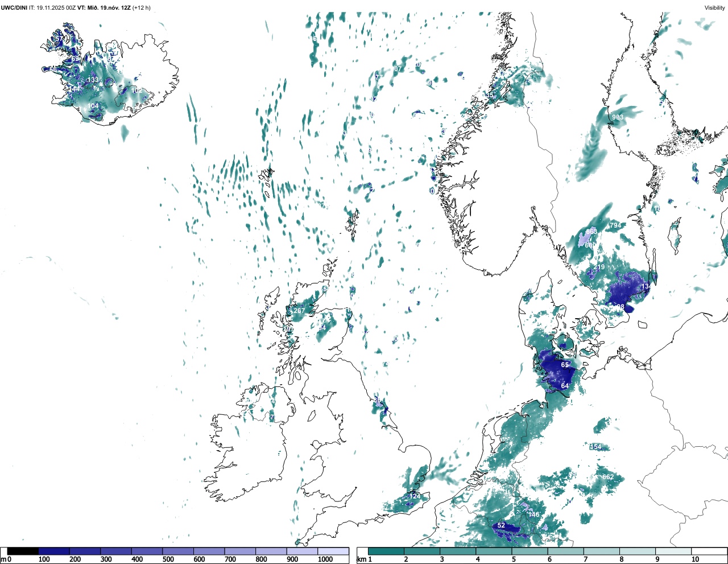Image resolution: width=728 pixels, height=564 pixels.
Task: Click the '104' value in southern Iceland
Action: tap(93, 106)
